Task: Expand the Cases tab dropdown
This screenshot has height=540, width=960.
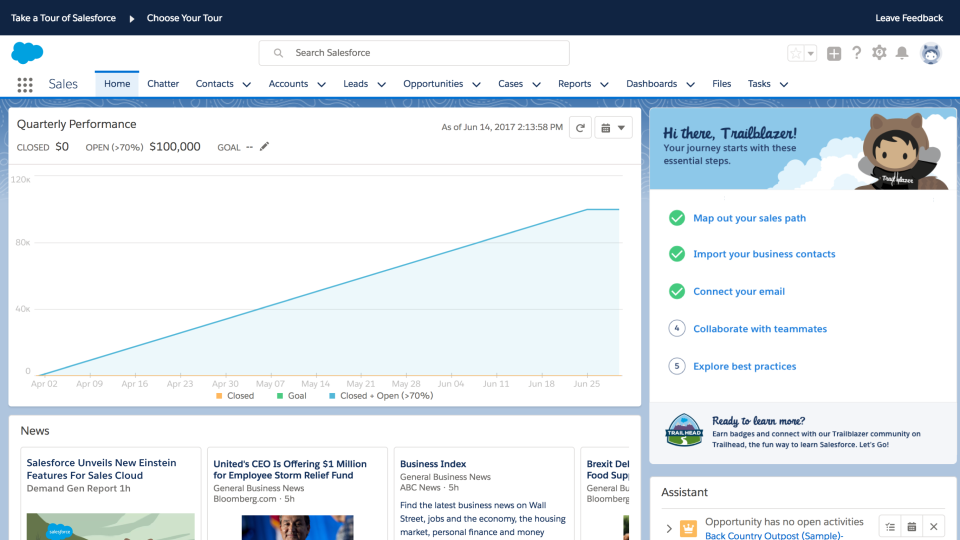Action: [536, 84]
